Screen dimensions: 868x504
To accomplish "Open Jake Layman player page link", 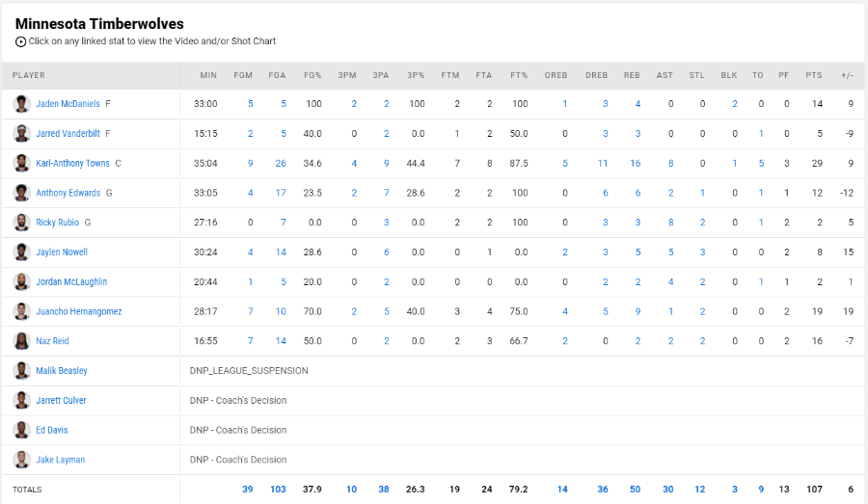I will [x=61, y=459].
